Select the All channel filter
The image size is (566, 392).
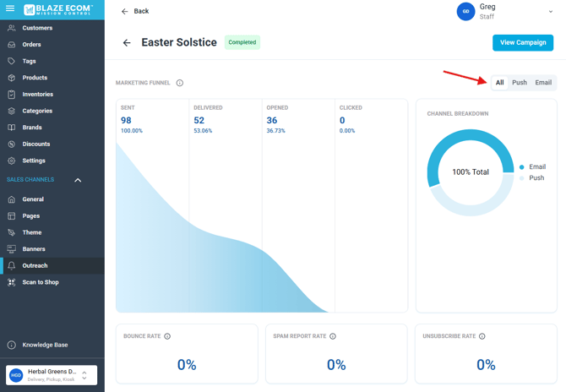[499, 83]
